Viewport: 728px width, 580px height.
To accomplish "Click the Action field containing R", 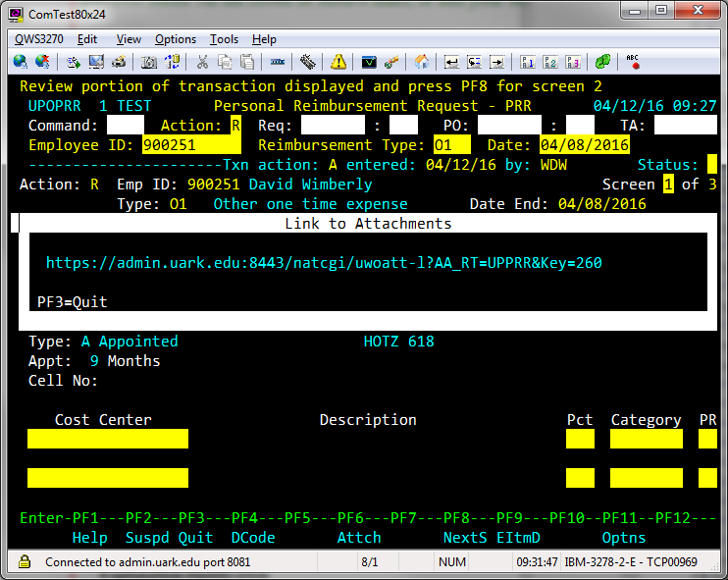I will (x=235, y=125).
